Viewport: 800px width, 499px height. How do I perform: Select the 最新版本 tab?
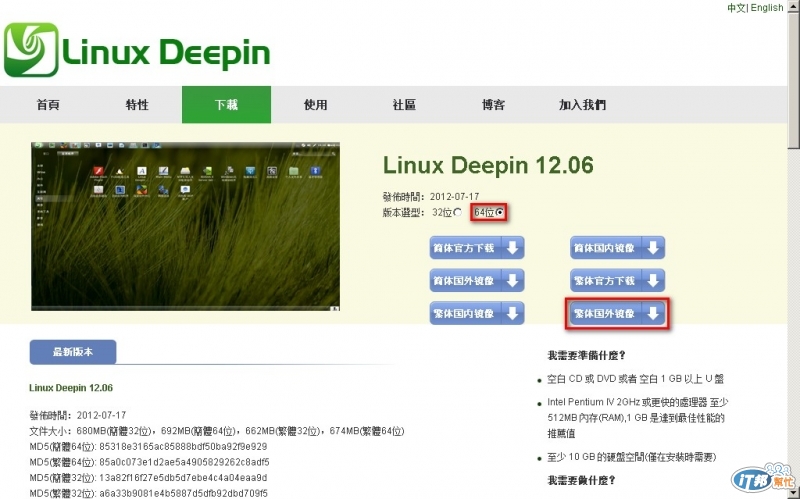(x=73, y=352)
